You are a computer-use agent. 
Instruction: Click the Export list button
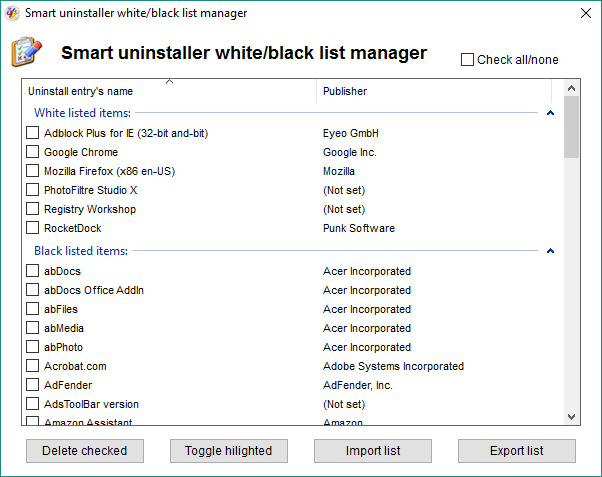click(x=517, y=451)
